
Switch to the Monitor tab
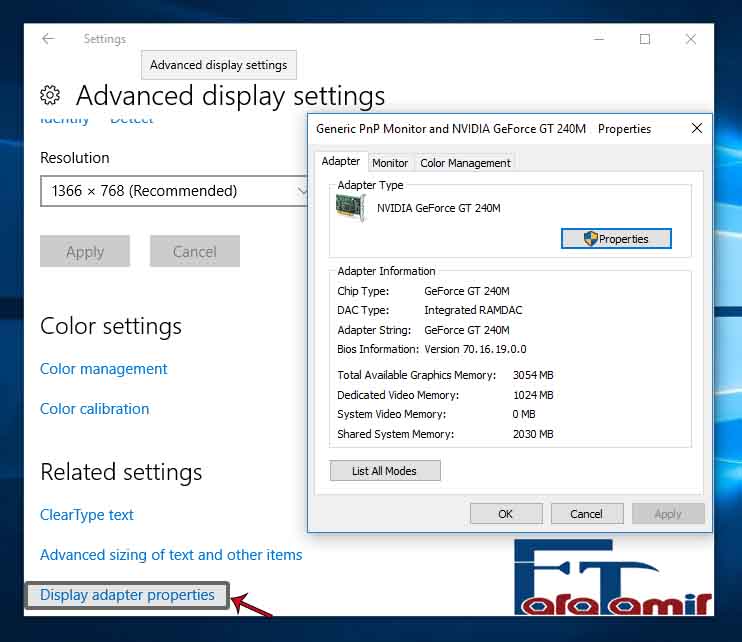click(389, 163)
